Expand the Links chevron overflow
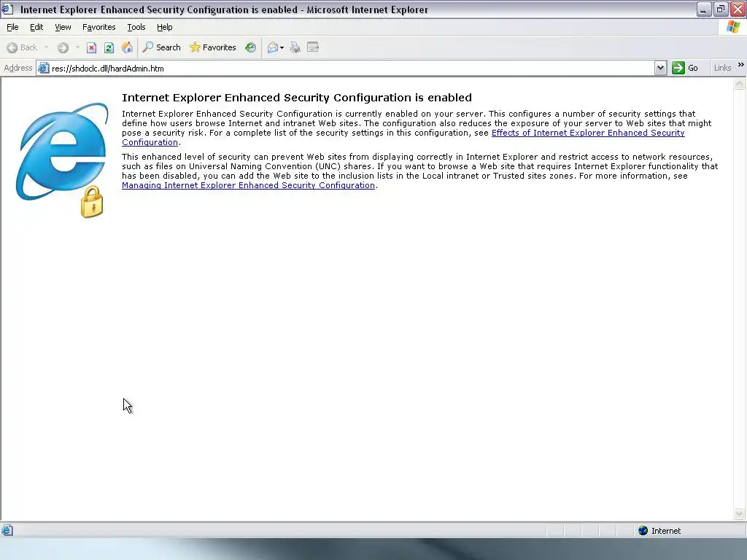Viewport: 747px width, 560px height. 741,65
